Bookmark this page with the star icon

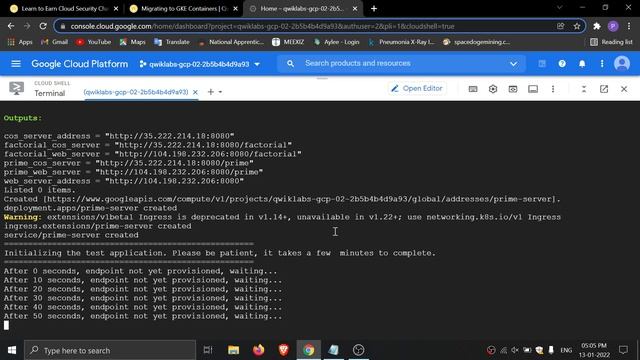pyautogui.click(x=577, y=26)
